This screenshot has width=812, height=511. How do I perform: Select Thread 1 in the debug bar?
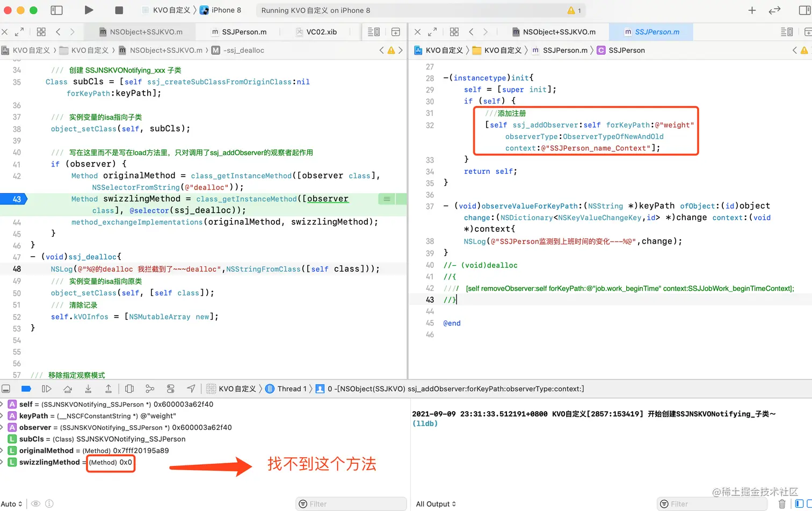(286, 389)
